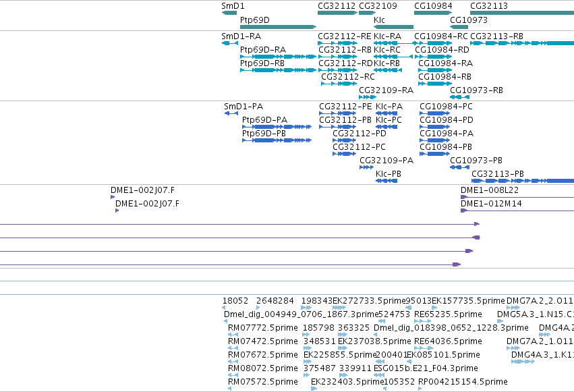Select transcript CG10984-RB
Image resolution: width=574 pixels, height=392 pixels.
pos(435,84)
